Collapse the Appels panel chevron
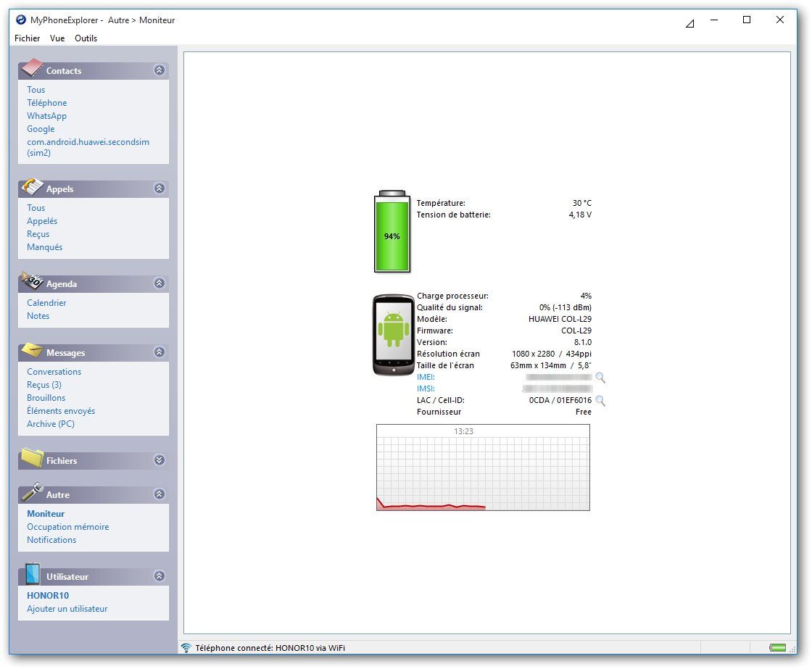This screenshot has width=812, height=669. (x=159, y=188)
